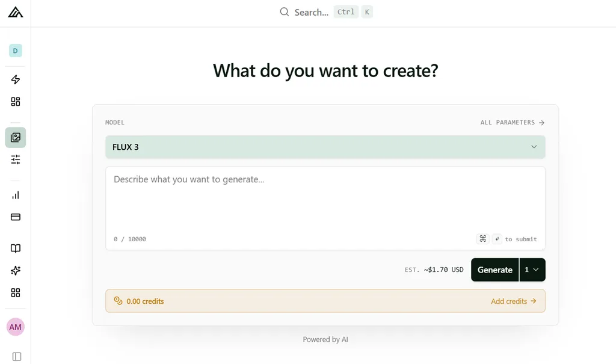Open the credit card billing icon
Viewport: 616px width, 364px height.
[15, 217]
